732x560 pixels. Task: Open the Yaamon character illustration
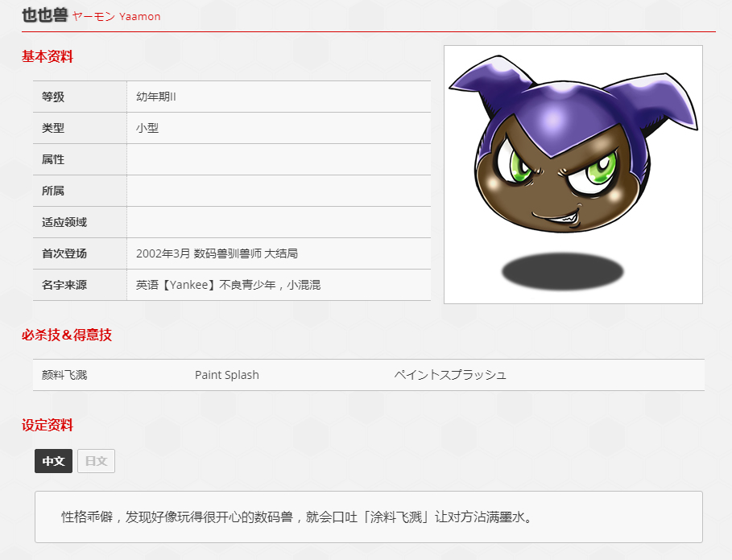(573, 175)
